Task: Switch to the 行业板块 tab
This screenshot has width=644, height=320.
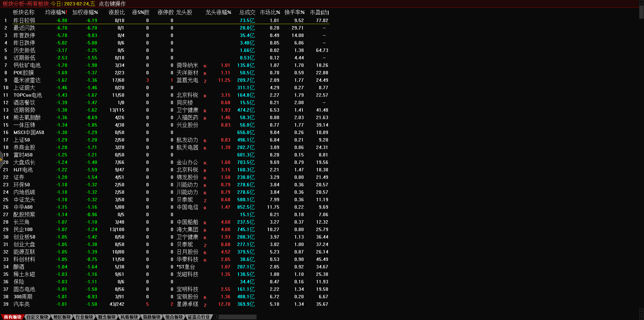Action: coord(84,317)
